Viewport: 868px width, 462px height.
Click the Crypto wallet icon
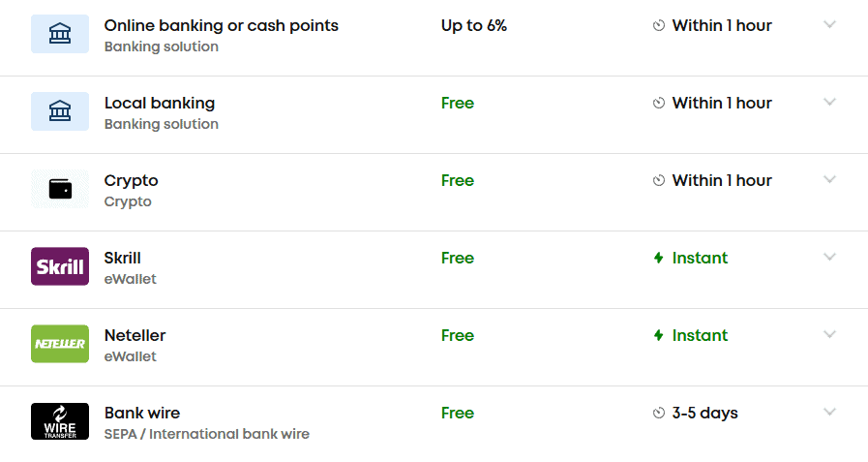pos(60,190)
